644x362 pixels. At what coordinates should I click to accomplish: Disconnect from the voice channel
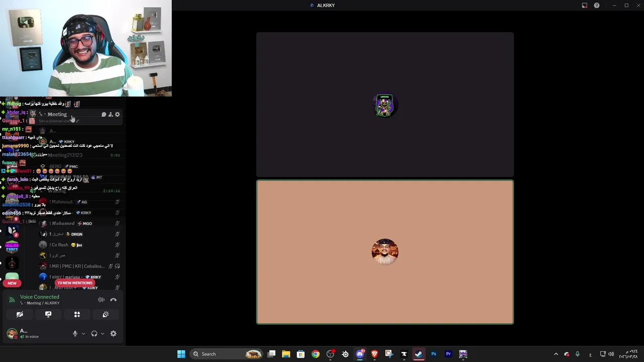click(113, 300)
